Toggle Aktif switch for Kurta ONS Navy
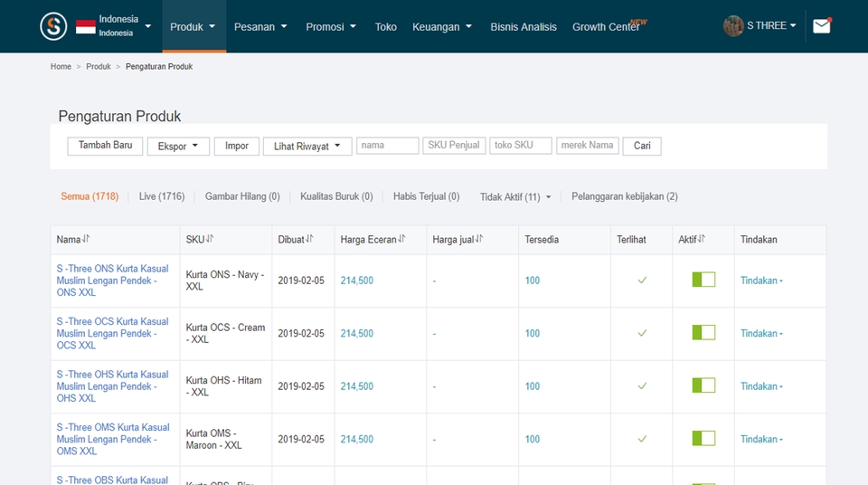 click(703, 280)
